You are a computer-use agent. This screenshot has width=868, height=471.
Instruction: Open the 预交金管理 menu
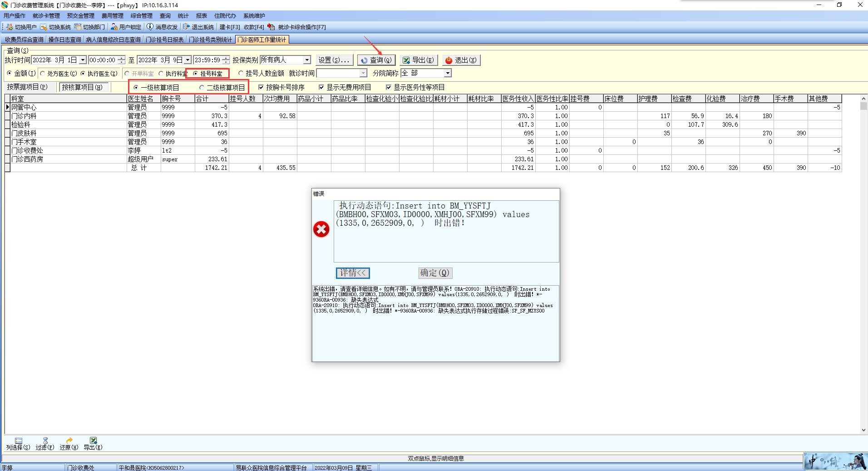(x=81, y=16)
